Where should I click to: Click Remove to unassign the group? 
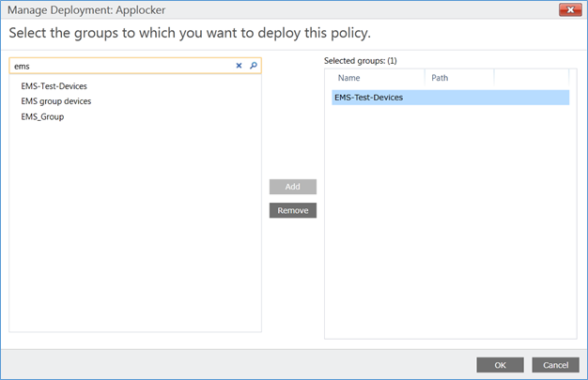(292, 210)
